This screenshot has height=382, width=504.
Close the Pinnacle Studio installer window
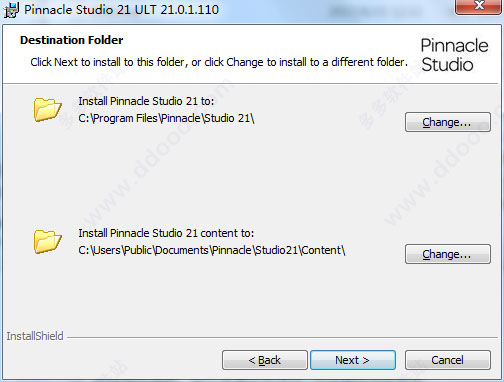(479, 6)
